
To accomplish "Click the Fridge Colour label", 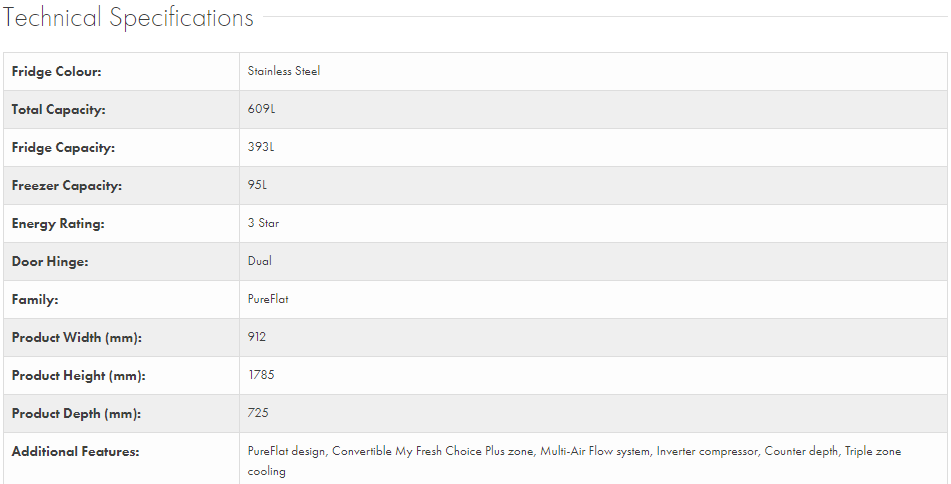I will click(x=57, y=72).
